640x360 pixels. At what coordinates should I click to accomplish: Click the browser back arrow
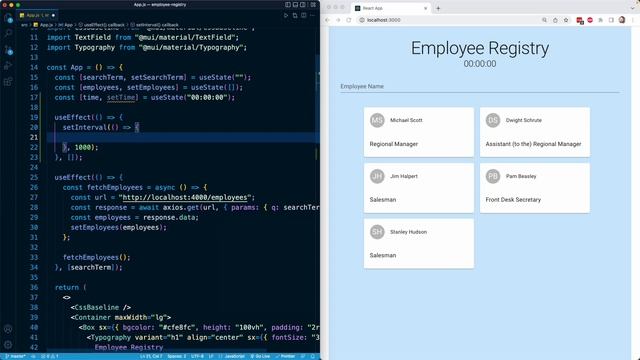click(327, 20)
